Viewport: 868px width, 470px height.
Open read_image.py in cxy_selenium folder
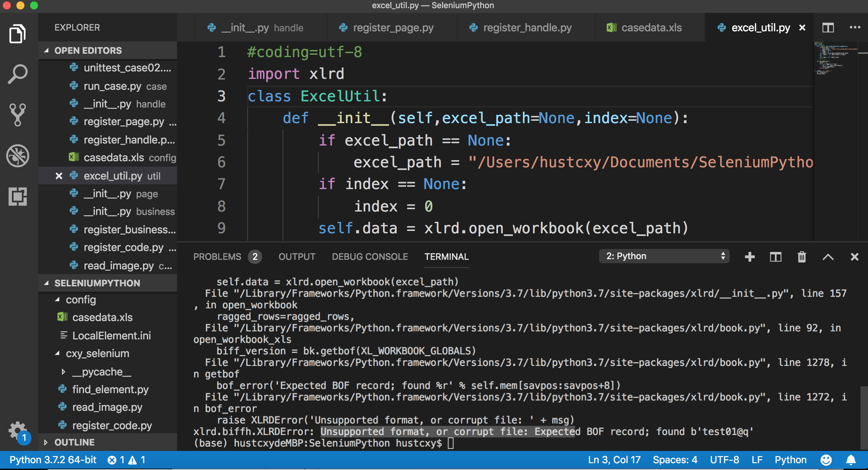point(108,407)
